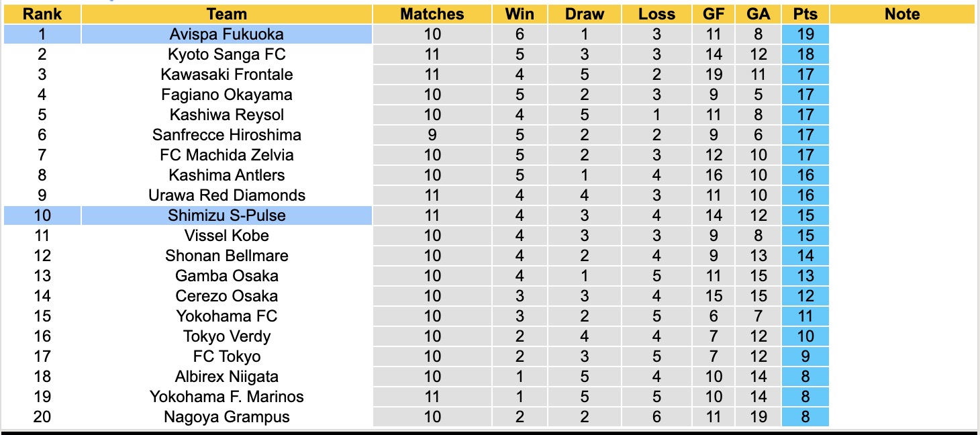
Task: Select the GA column header
Action: coord(758,14)
